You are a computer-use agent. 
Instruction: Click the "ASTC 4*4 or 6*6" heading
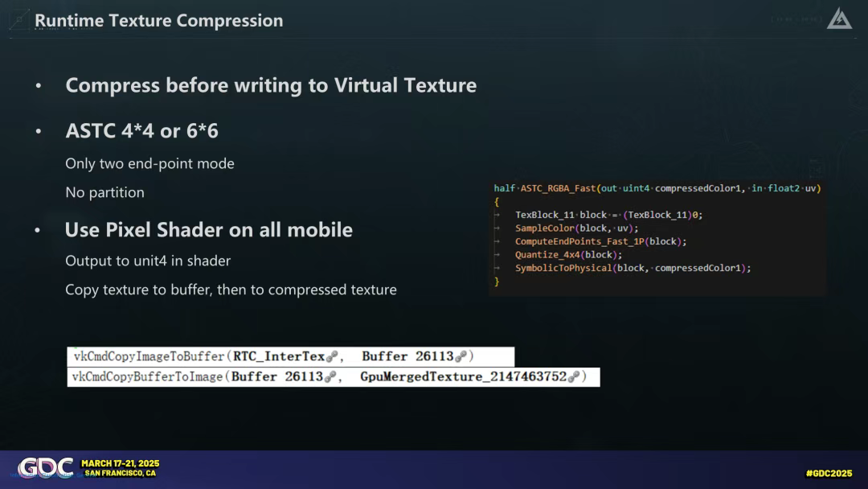(141, 131)
